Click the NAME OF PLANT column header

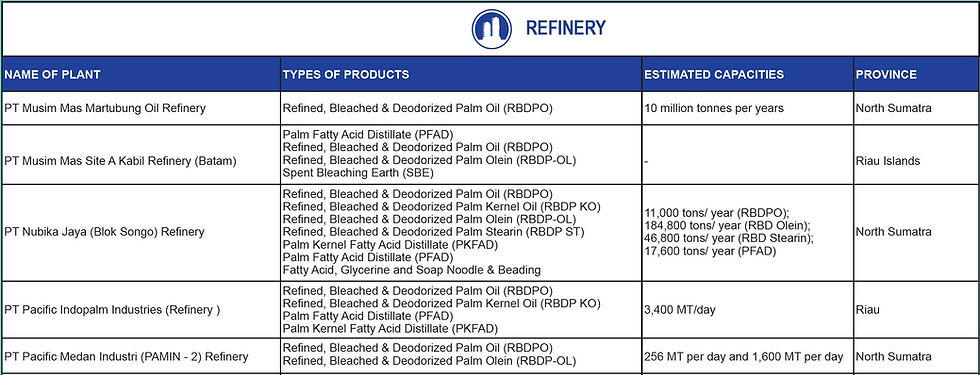pos(141,74)
